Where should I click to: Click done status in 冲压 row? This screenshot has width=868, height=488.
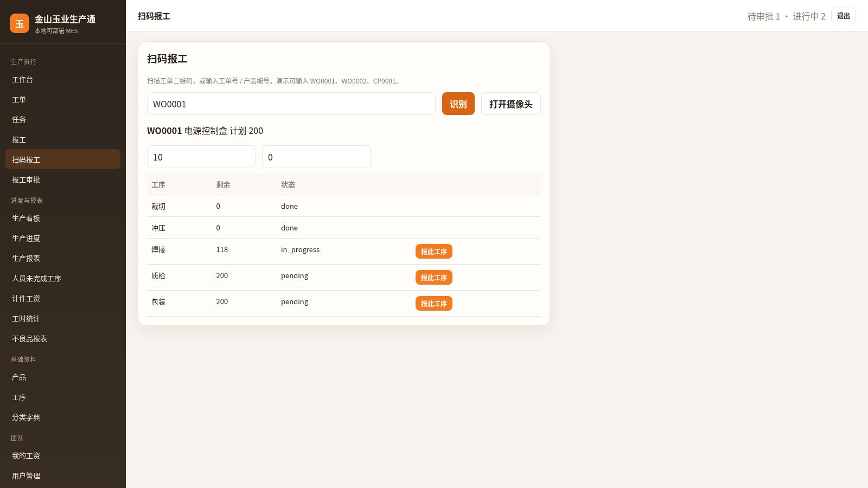pos(289,228)
